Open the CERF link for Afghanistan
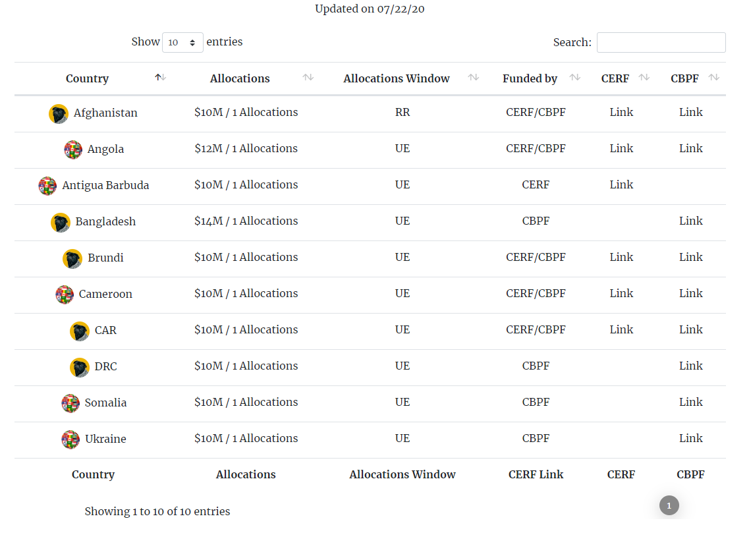751x560 pixels. (x=621, y=112)
